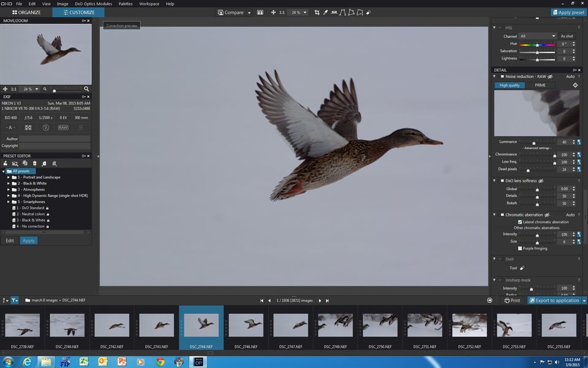The height and width of the screenshot is (368, 588).
Task: Click the Compare button
Action: pos(231,12)
